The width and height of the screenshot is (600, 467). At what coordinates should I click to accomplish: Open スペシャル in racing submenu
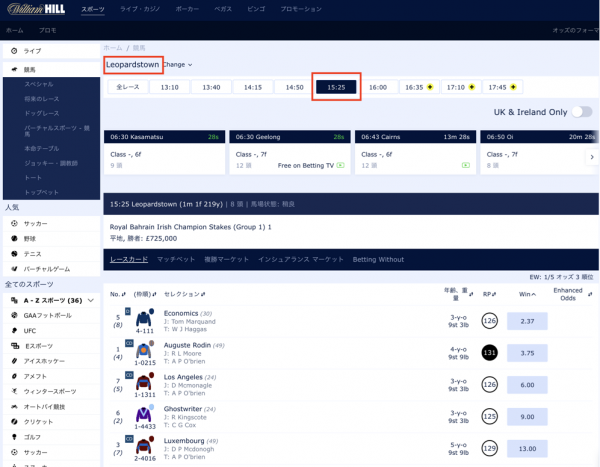39,84
